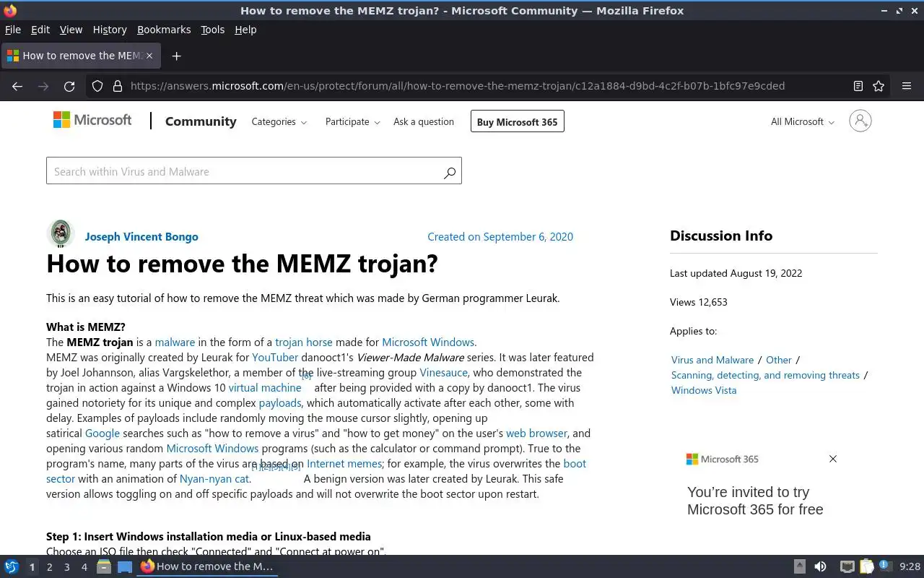The height and width of the screenshot is (578, 924).
Task: Open file manager icon in taskbar
Action: [104, 567]
